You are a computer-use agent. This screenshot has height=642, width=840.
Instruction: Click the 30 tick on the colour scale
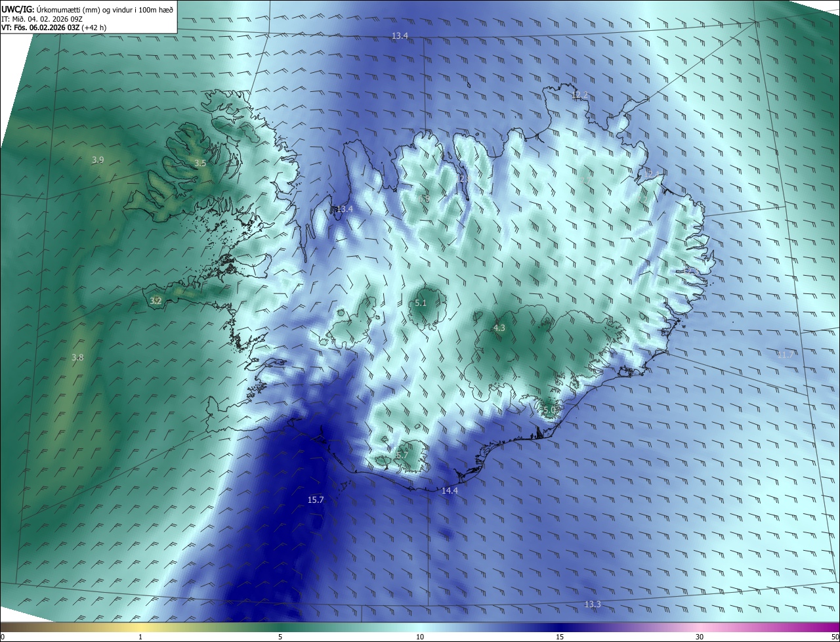(700, 637)
